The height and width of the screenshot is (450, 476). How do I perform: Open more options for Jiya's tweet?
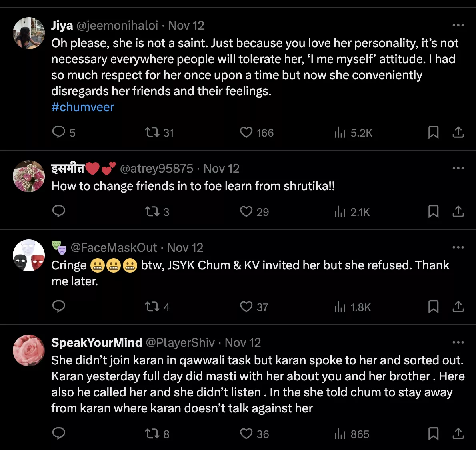pos(458,25)
